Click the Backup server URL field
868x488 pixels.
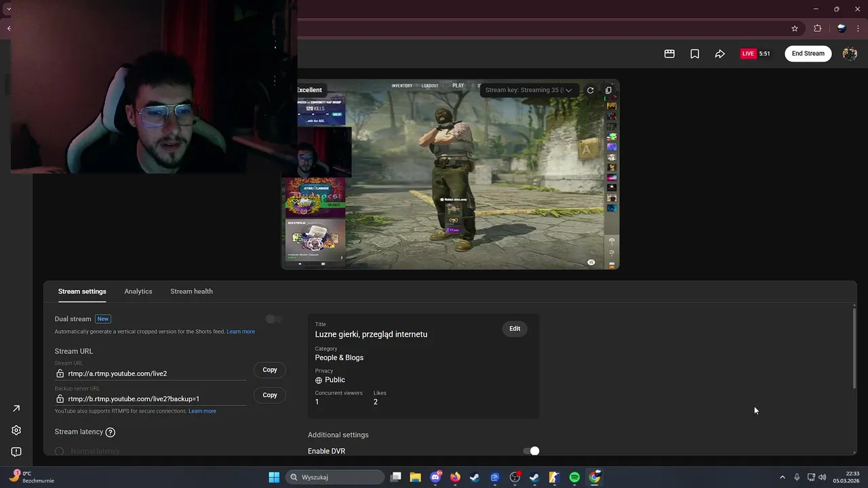(151, 399)
